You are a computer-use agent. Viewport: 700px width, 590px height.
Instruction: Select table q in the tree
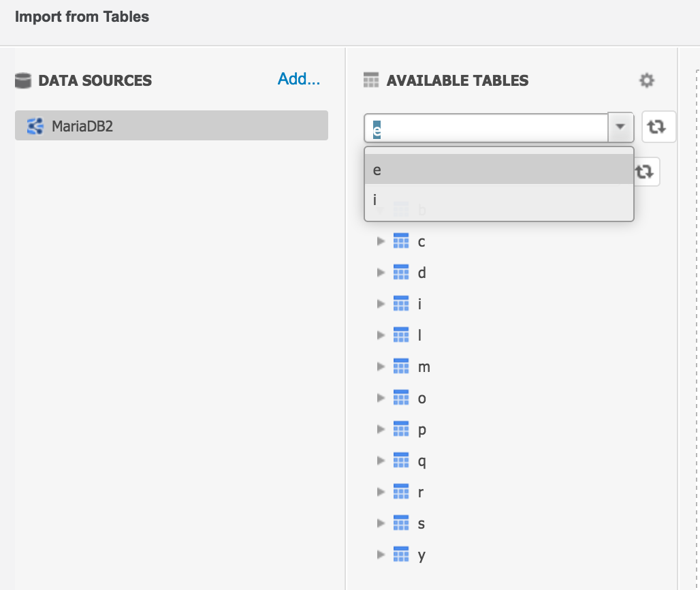coord(421,460)
